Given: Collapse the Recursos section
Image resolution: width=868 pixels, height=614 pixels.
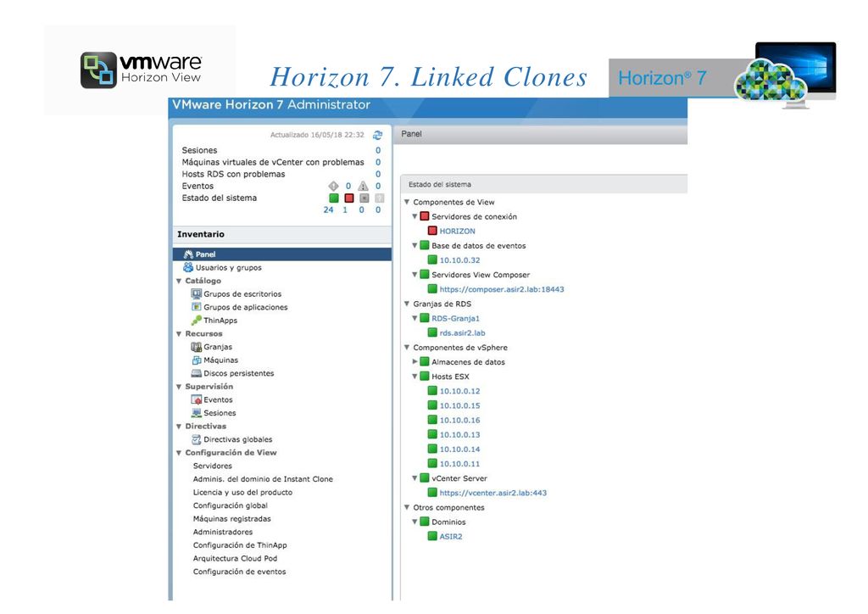Looking at the screenshot, I should (x=179, y=334).
